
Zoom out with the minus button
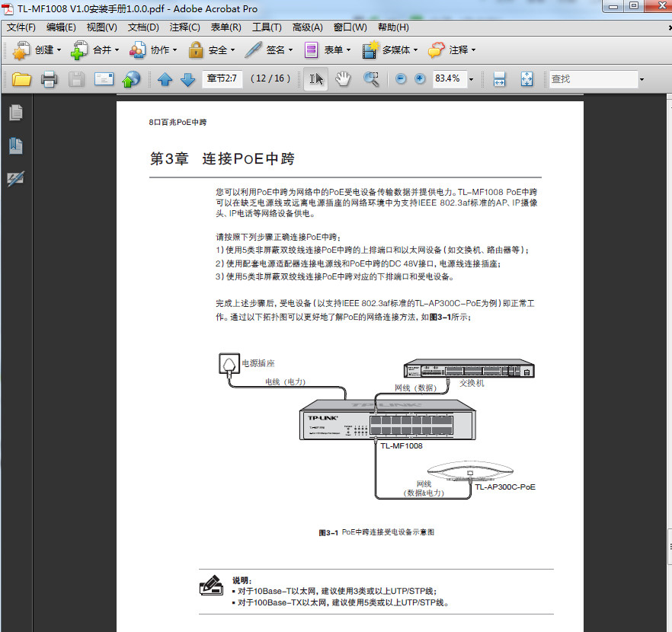[401, 78]
